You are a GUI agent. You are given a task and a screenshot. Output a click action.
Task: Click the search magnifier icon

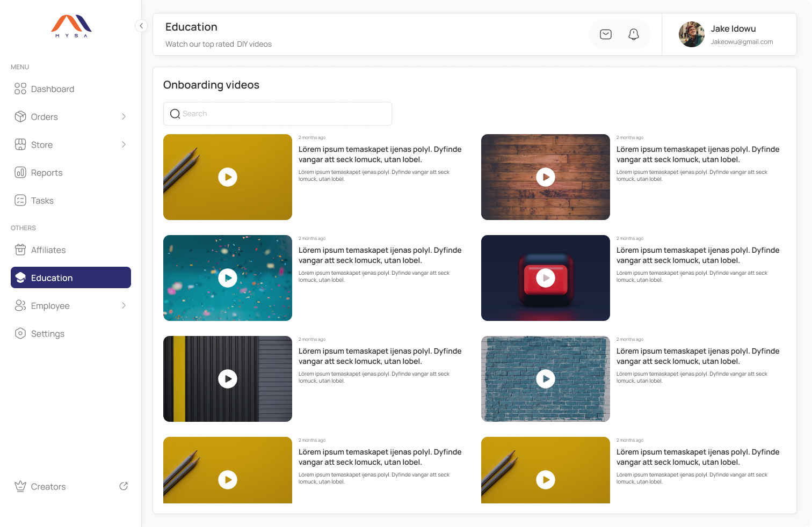pos(175,114)
